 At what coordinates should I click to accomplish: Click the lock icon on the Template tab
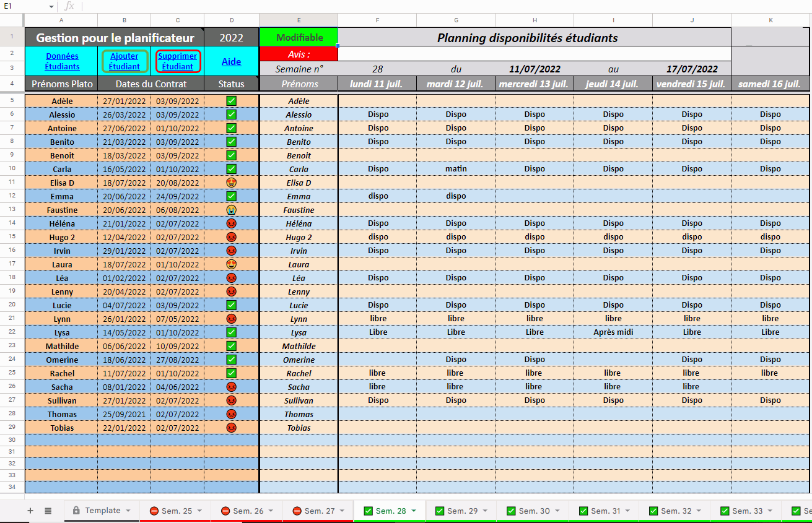click(76, 511)
